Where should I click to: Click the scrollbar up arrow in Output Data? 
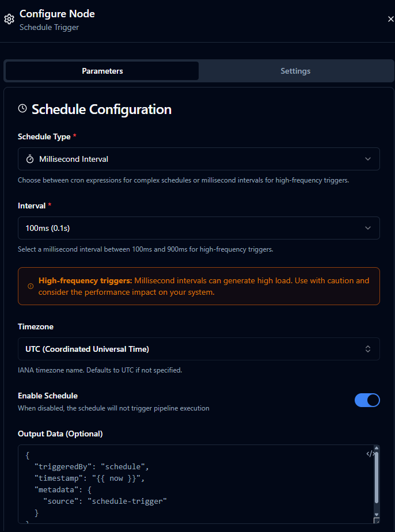click(377, 449)
